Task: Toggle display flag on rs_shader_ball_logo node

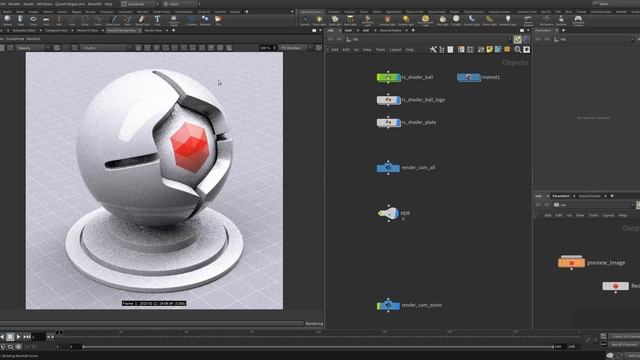Action: (398, 100)
